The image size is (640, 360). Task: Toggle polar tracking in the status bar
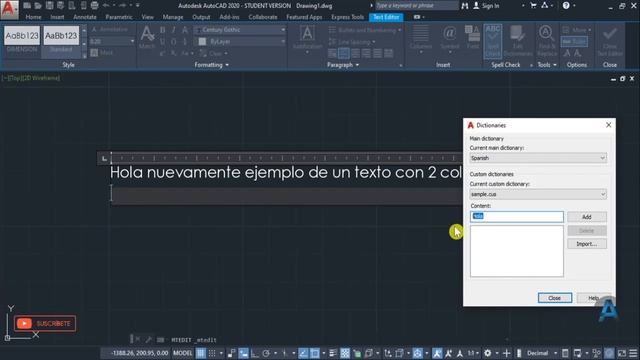266,353
